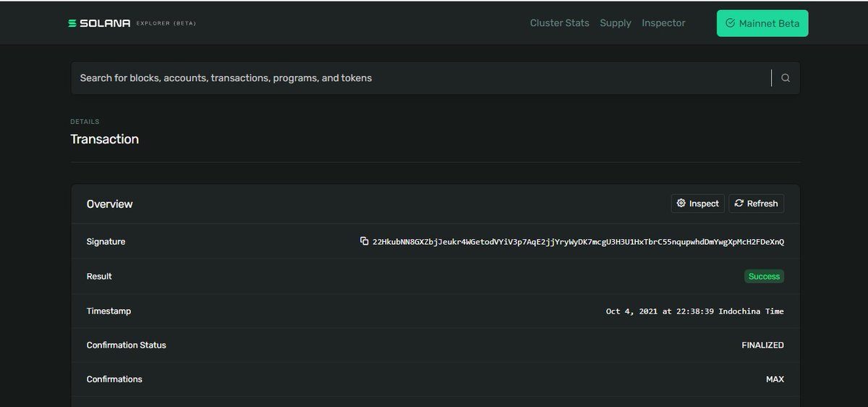Image resolution: width=868 pixels, height=407 pixels.
Task: Go to the Supply page
Action: click(616, 23)
